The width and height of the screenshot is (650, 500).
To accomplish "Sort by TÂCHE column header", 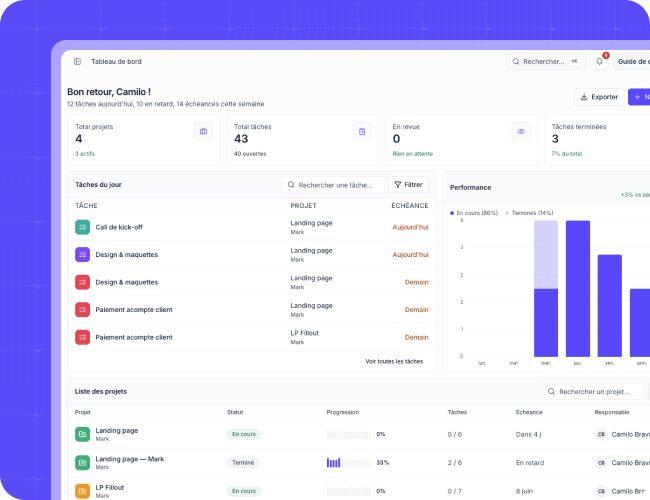I will click(x=86, y=206).
